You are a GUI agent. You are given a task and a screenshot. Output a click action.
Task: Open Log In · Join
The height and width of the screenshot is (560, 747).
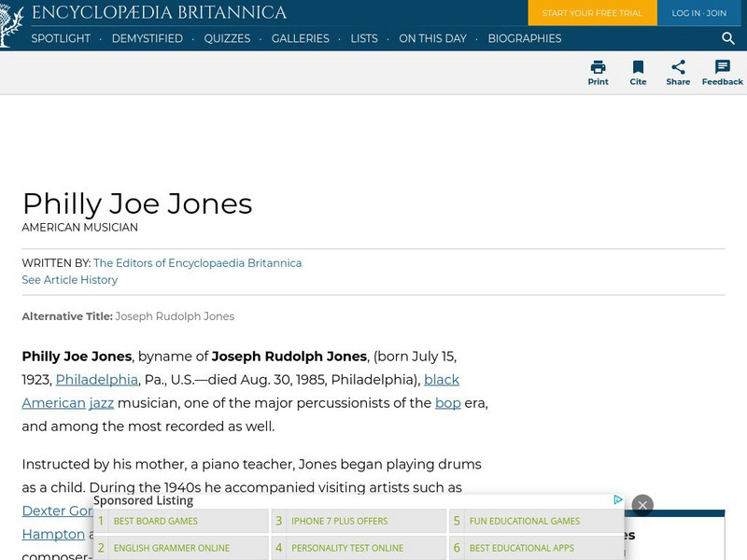[x=698, y=13]
